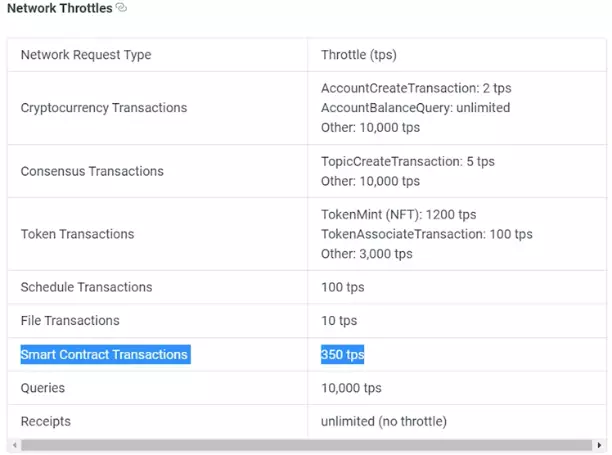Image resolution: width=612 pixels, height=455 pixels.
Task: Select the Throttle (tps) column header
Action: (359, 54)
